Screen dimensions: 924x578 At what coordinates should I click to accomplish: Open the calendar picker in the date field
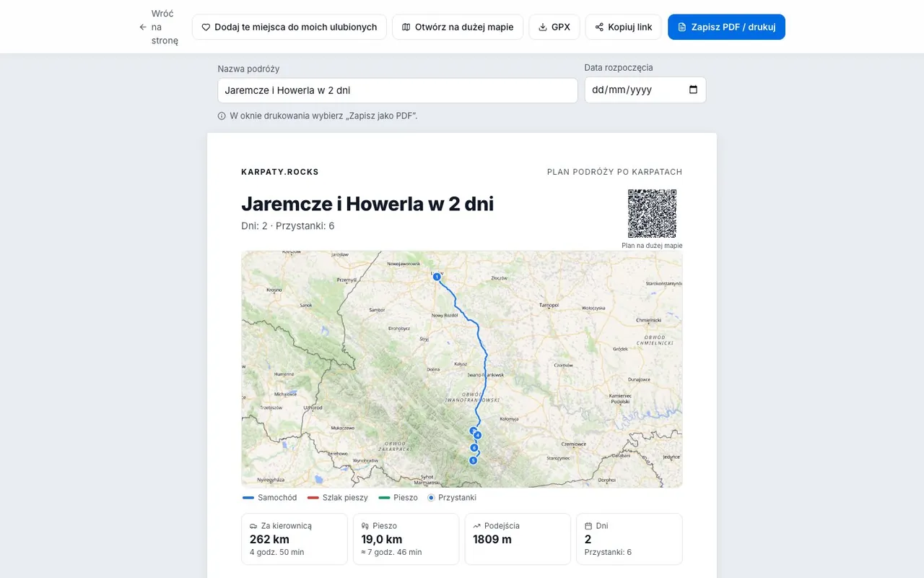(x=693, y=90)
